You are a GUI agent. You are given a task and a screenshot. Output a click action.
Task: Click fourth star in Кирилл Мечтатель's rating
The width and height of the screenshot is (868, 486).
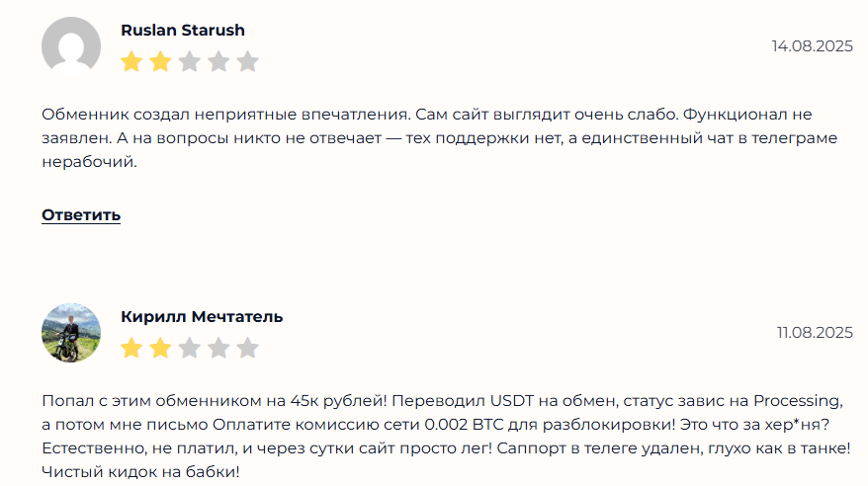218,349
